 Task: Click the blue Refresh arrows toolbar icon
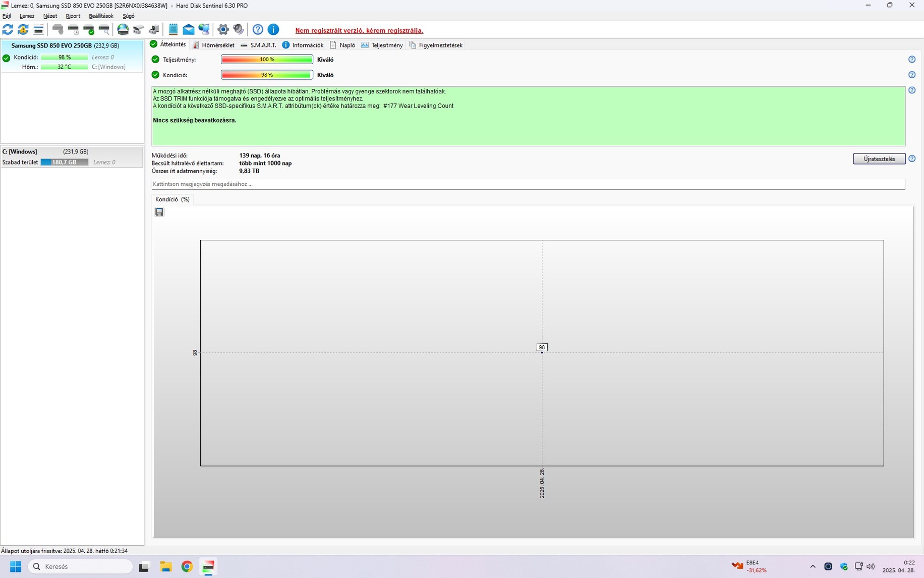pyautogui.click(x=8, y=29)
